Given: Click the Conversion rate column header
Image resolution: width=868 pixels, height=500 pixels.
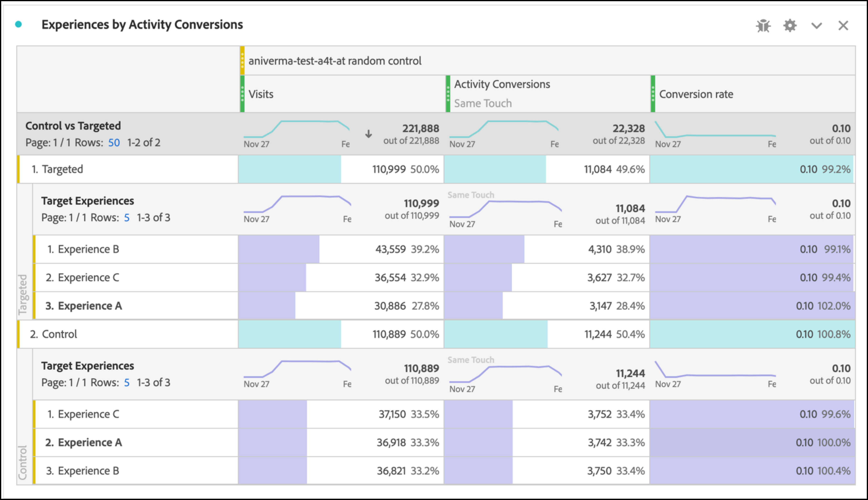Looking at the screenshot, I should point(696,94).
